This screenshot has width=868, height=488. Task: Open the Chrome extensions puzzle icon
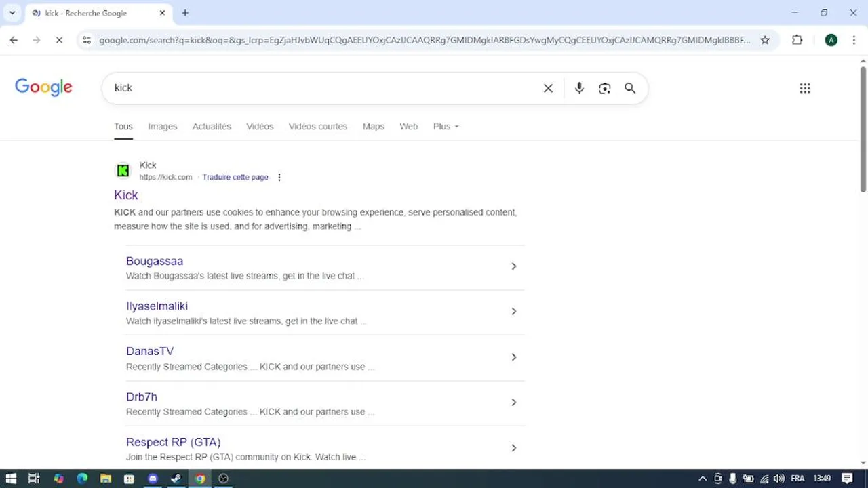[x=797, y=40]
